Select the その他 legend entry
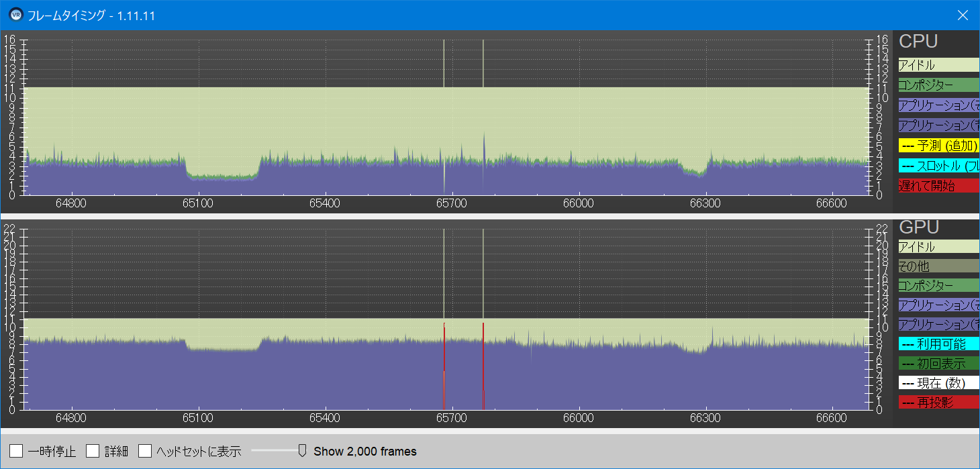This screenshot has width=980, height=469. [x=938, y=266]
